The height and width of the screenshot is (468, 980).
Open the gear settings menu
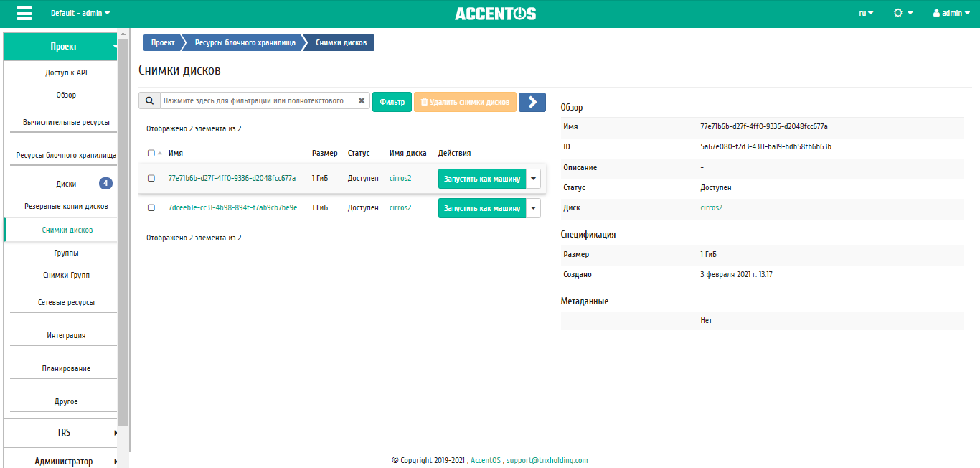(x=903, y=13)
